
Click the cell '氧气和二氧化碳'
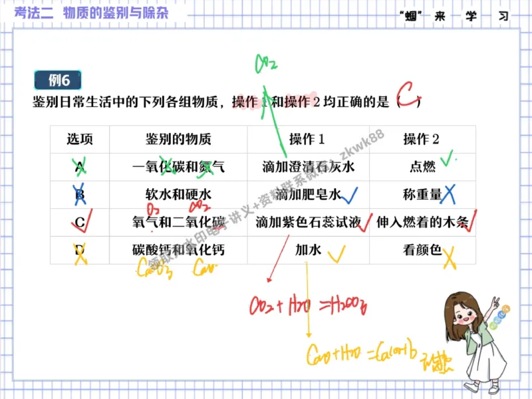(178, 223)
